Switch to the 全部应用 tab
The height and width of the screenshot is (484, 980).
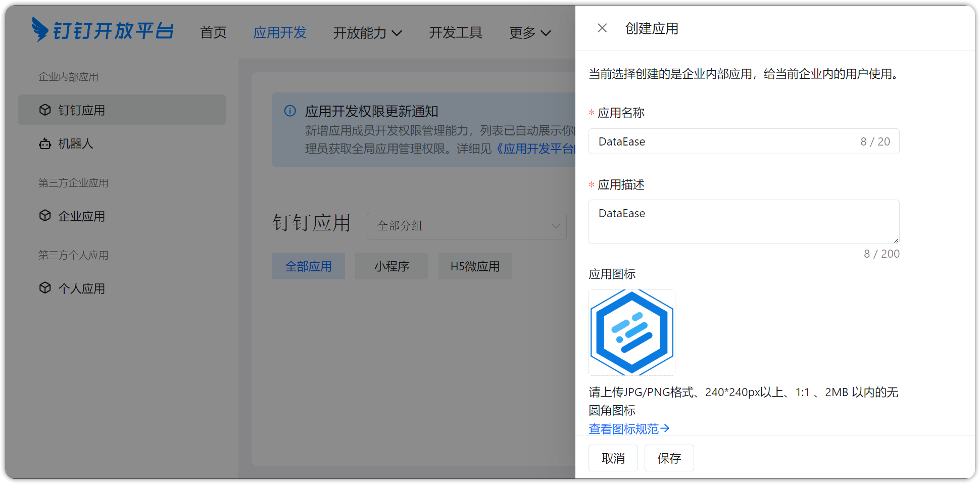(308, 266)
